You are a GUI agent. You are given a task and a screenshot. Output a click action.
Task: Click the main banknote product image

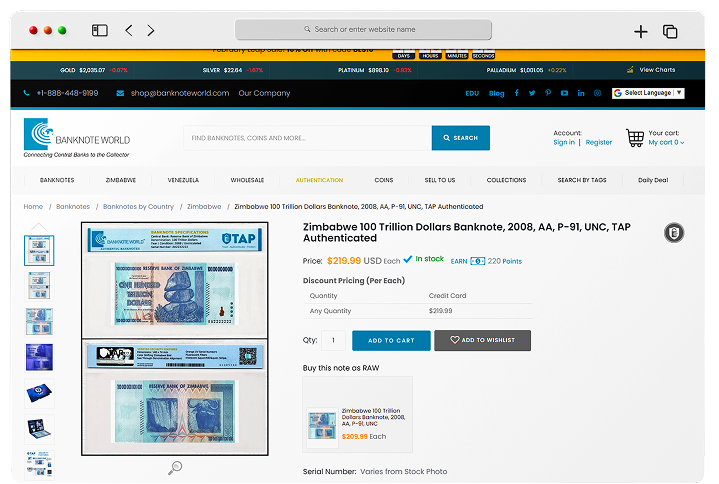(x=175, y=339)
